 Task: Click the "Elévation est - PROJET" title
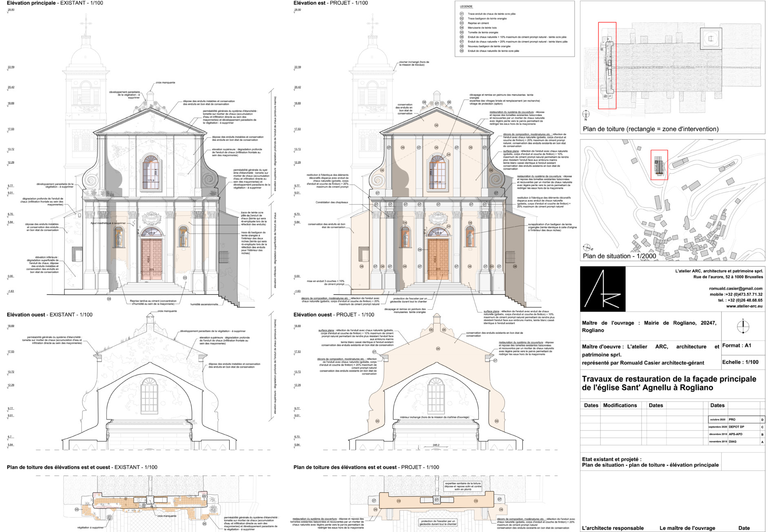(330, 3)
